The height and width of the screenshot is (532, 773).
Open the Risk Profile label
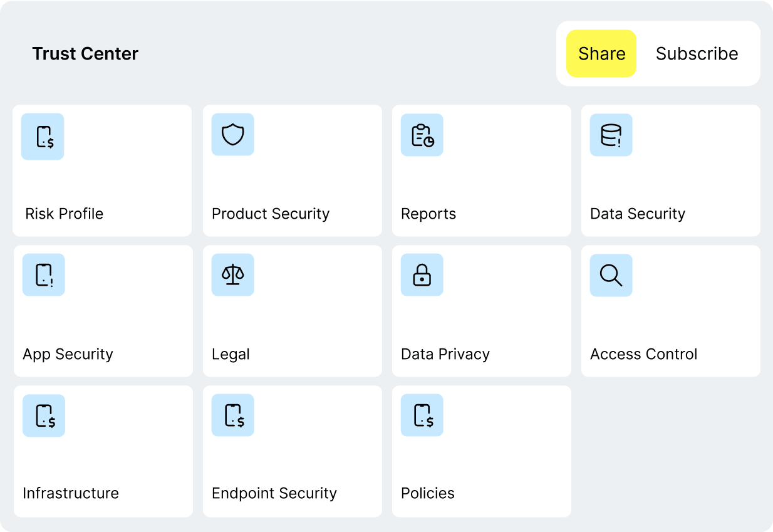(64, 214)
